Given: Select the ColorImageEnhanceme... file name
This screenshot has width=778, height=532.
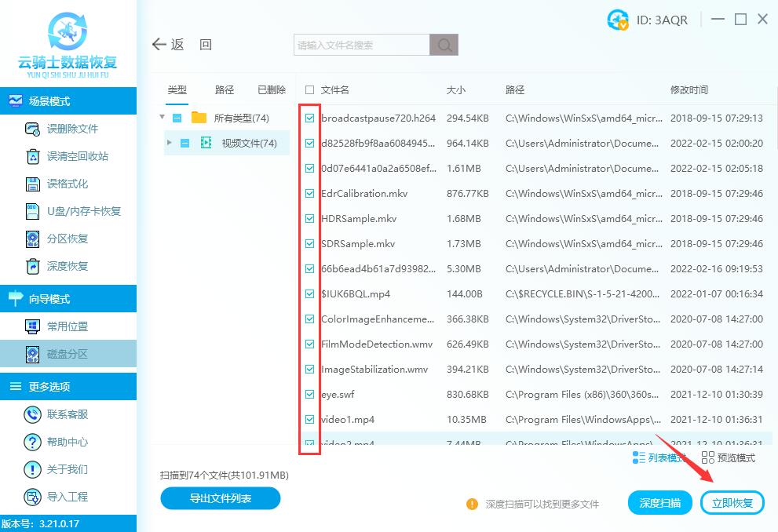Looking at the screenshot, I should [378, 319].
